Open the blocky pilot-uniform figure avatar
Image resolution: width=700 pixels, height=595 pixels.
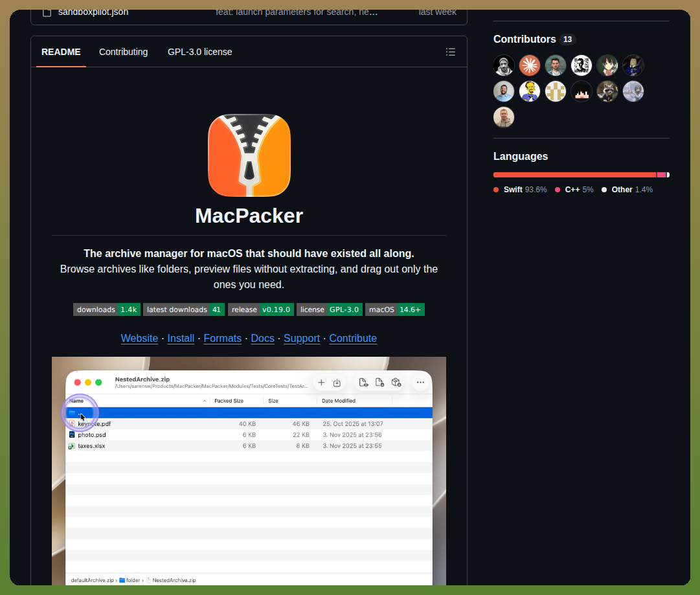coord(633,65)
